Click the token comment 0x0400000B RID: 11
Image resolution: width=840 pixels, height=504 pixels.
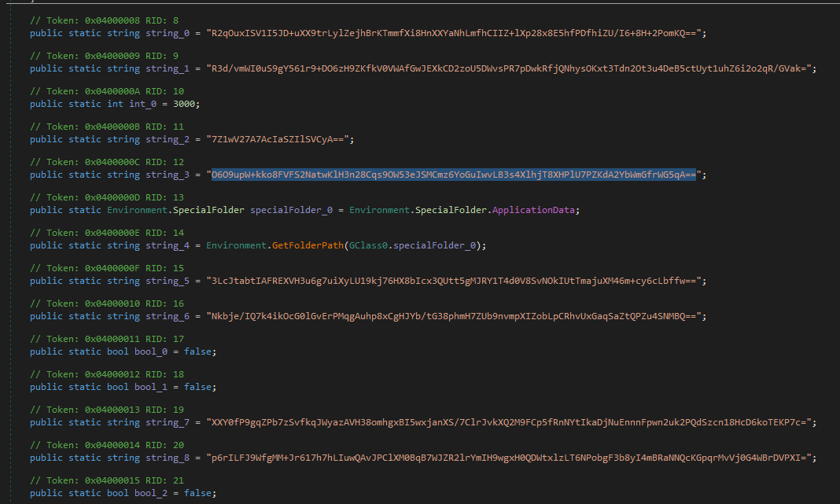pos(107,127)
